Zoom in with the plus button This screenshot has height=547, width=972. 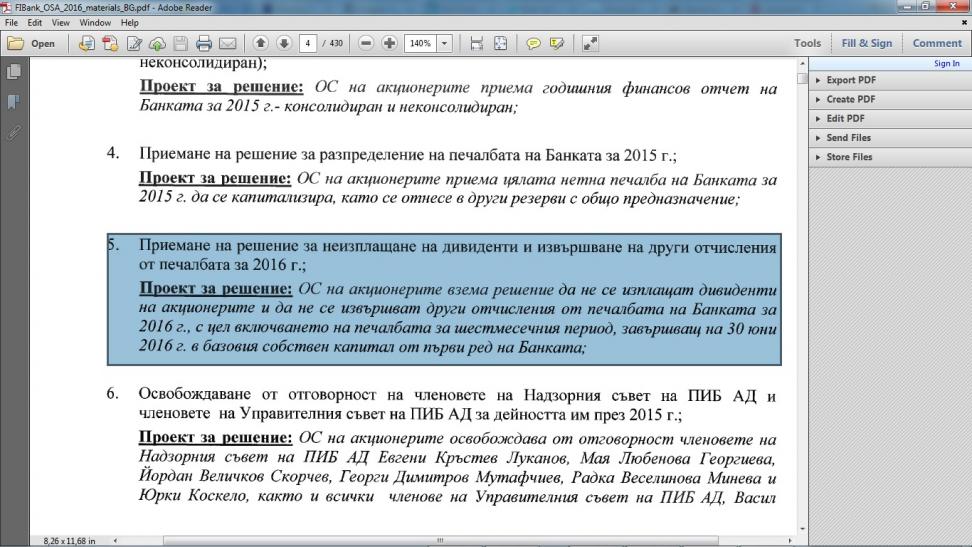389,43
